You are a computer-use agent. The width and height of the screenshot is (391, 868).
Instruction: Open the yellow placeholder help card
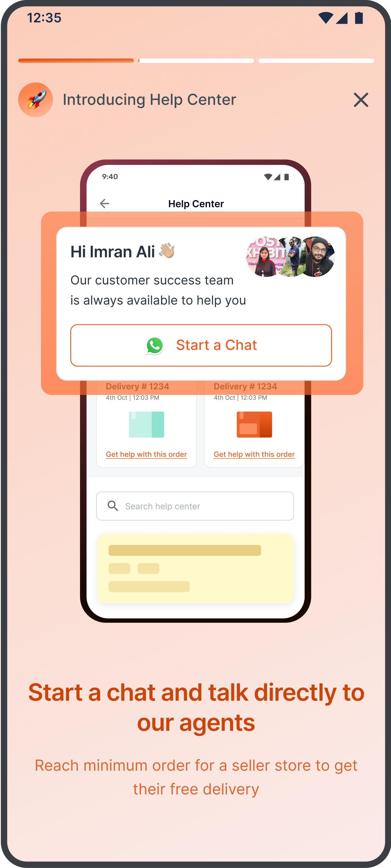click(195, 568)
